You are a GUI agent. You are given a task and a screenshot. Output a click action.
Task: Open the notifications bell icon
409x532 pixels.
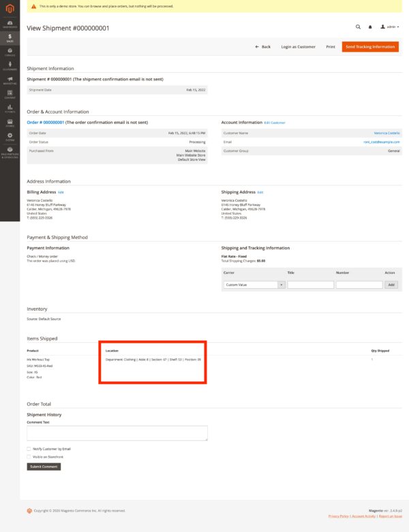tap(370, 27)
